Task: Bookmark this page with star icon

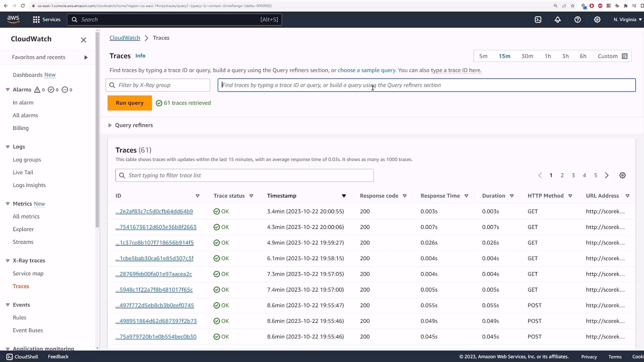Action: coord(573,6)
